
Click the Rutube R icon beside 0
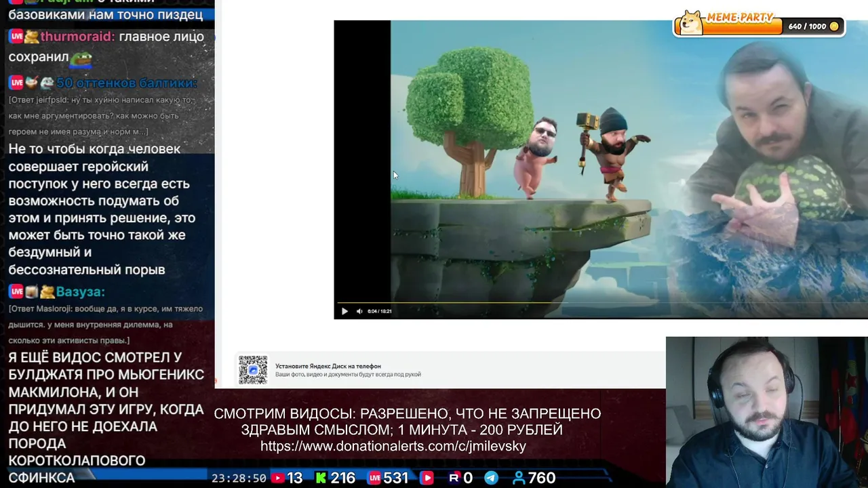coord(454,478)
